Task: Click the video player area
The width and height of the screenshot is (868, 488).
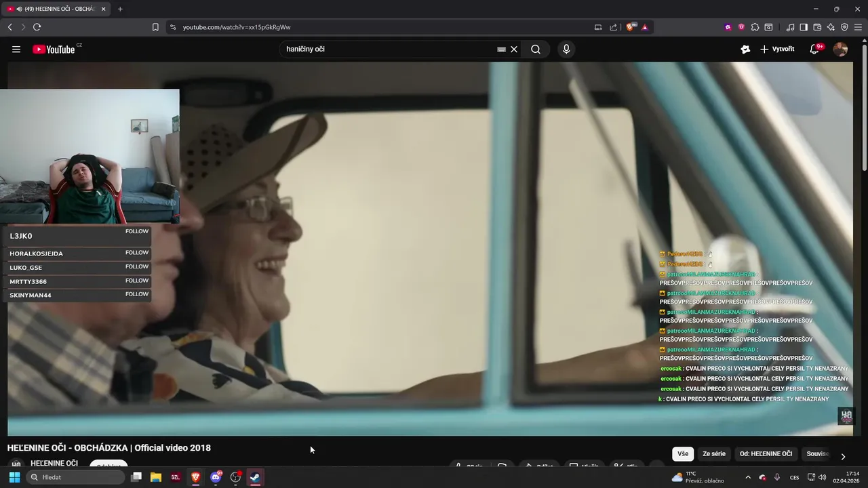Action: [430, 249]
